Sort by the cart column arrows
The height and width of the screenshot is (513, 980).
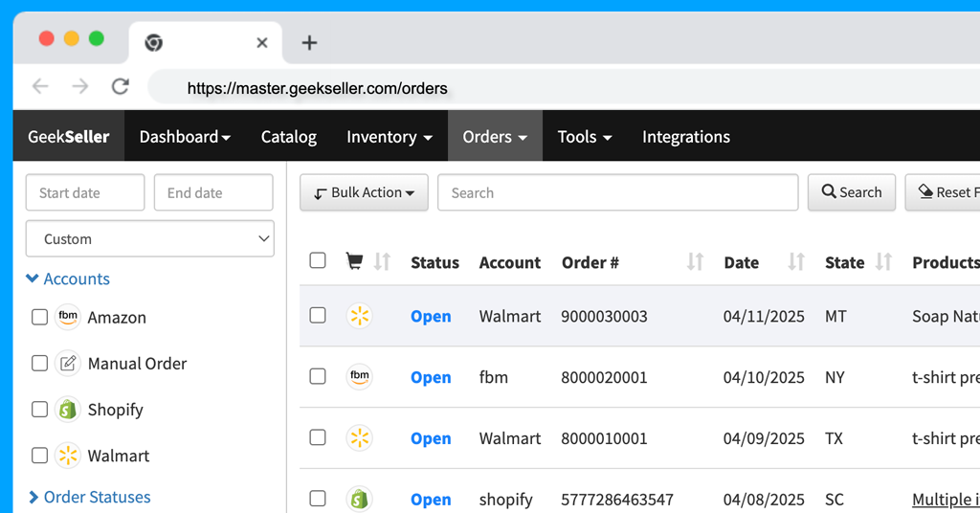click(382, 262)
